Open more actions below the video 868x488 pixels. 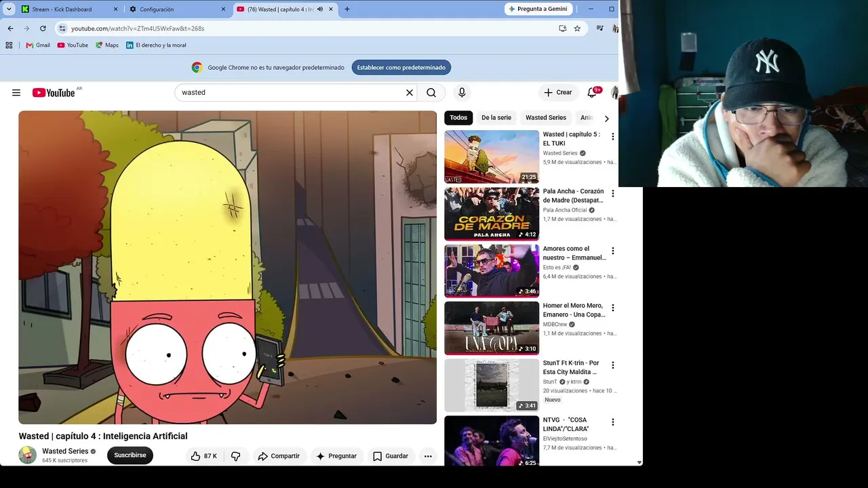tap(428, 456)
